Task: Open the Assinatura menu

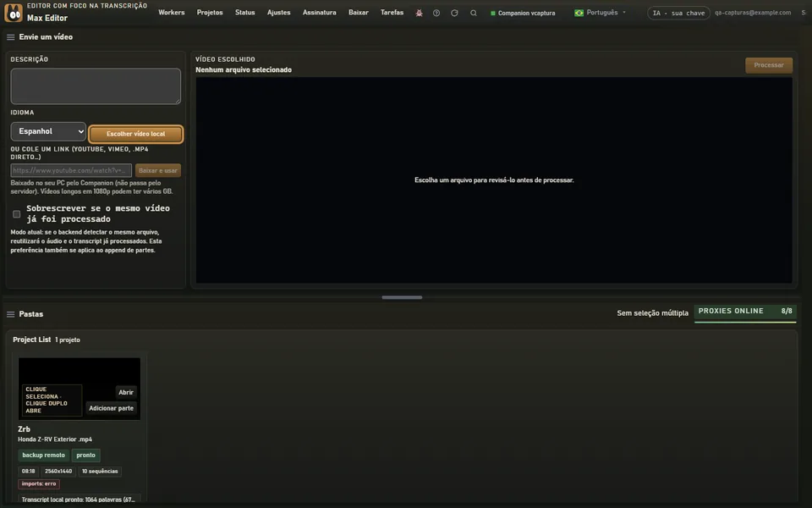Action: coord(320,13)
